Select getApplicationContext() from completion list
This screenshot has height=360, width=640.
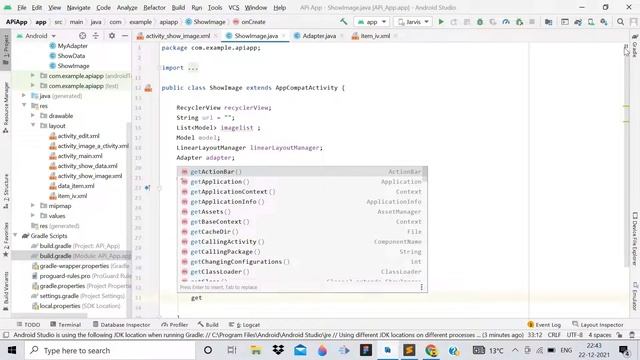tap(302, 192)
